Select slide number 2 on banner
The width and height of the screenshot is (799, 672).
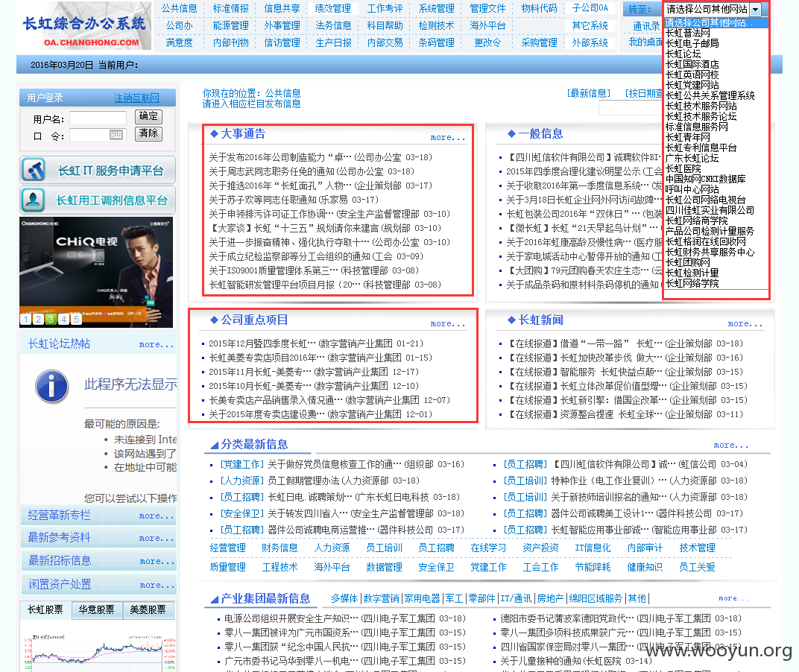tap(38, 320)
